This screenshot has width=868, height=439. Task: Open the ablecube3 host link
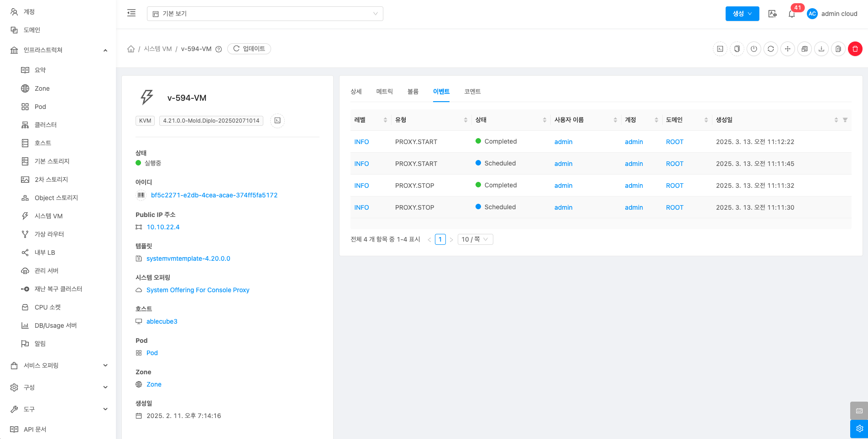coord(162,321)
